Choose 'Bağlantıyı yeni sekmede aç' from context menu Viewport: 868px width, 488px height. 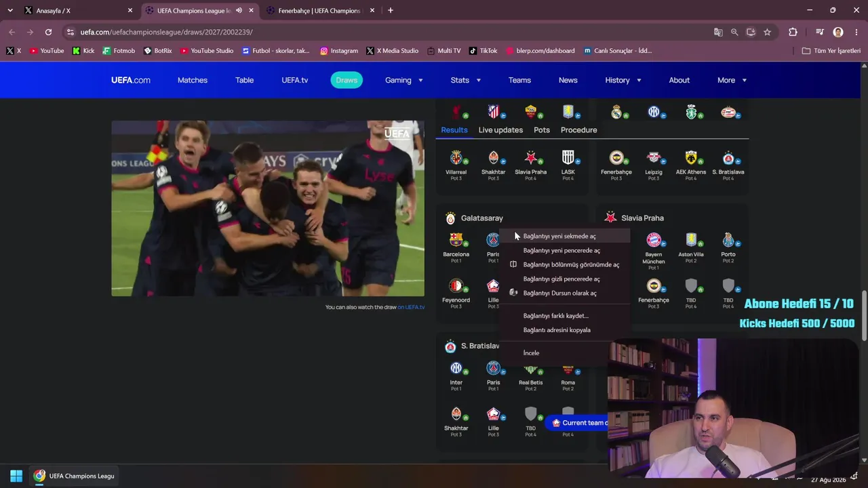pyautogui.click(x=565, y=237)
